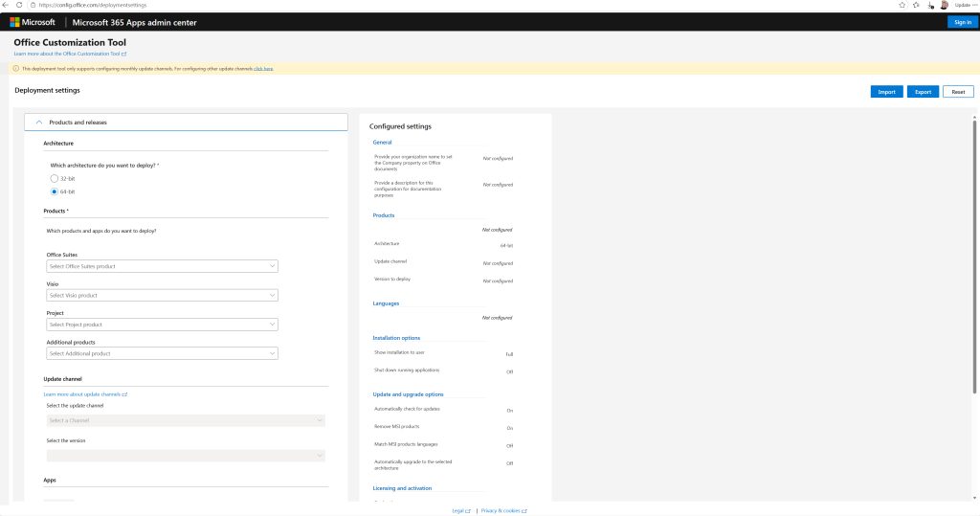980x516 pixels.
Task: Follow the 'click here' link in the banner
Action: [x=263, y=69]
